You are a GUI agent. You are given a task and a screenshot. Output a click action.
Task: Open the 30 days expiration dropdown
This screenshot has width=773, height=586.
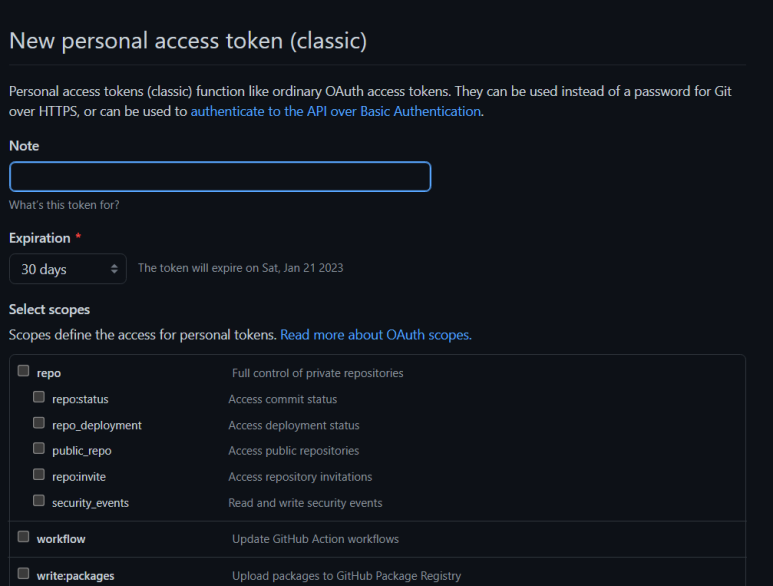click(68, 269)
